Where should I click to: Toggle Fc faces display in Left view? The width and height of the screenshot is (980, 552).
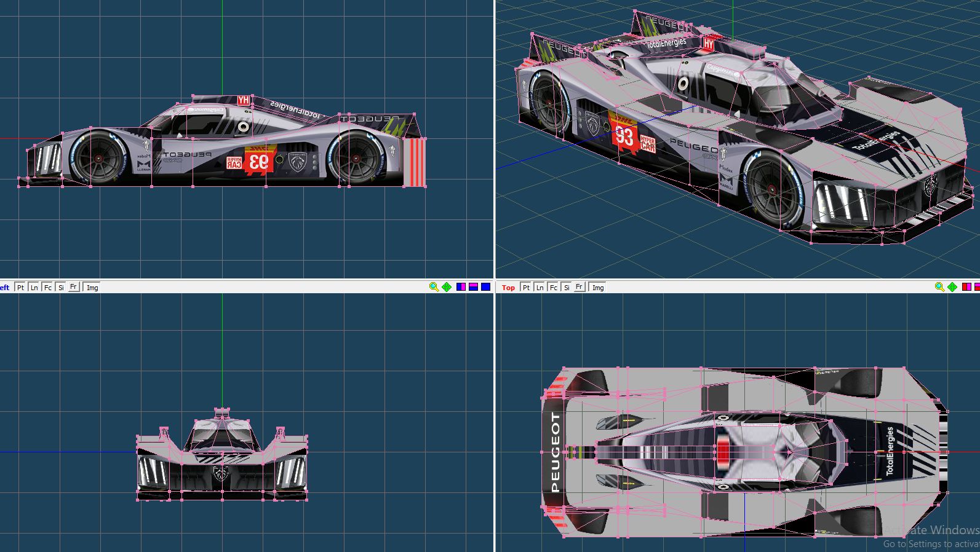[x=47, y=288]
